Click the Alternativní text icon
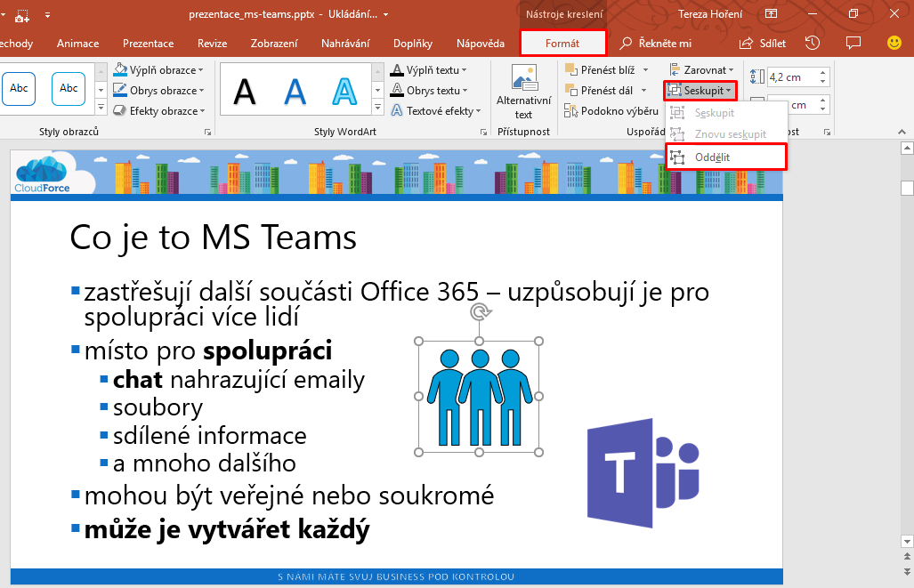Screen dimensions: 914x588 524,77
